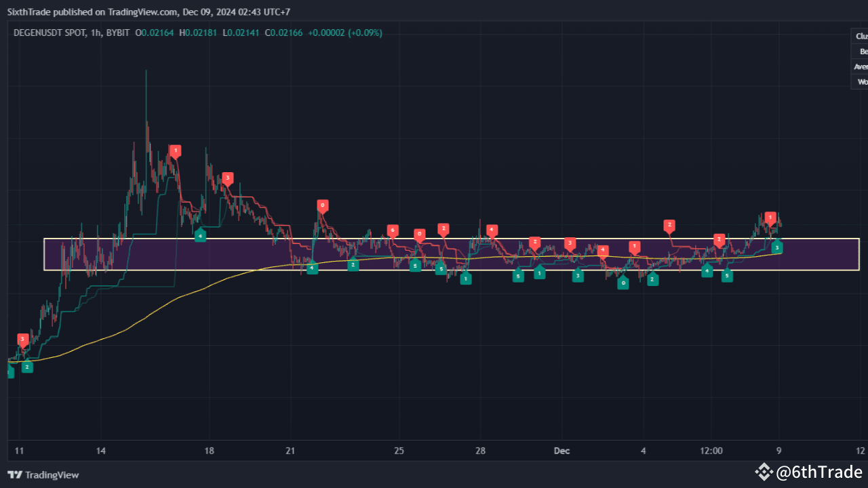This screenshot has width=868, height=488.
Task: Select the green marker labeled 0 near December 4
Action: click(623, 283)
